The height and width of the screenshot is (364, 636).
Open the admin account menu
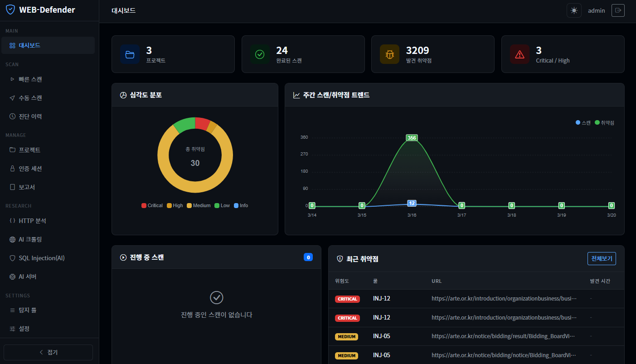tap(596, 10)
